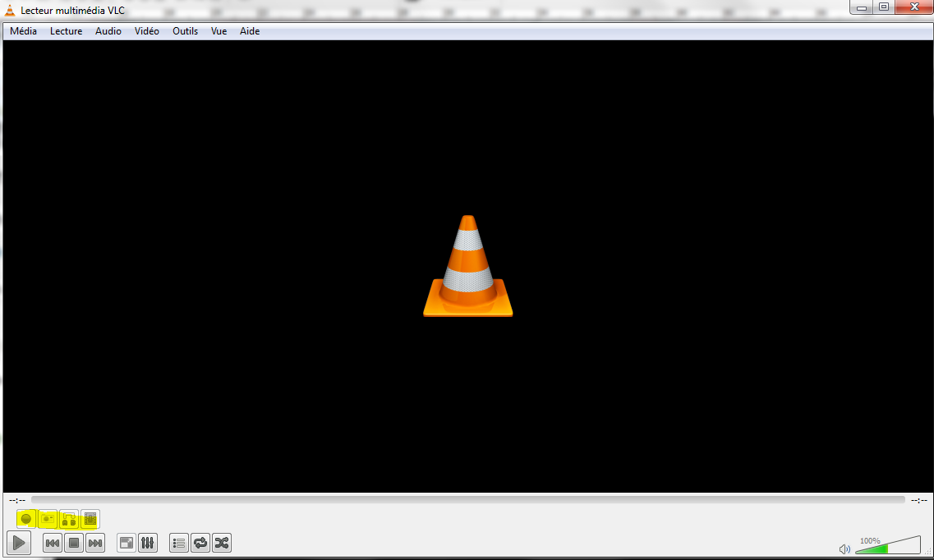Click the red Record button

pos(26,519)
